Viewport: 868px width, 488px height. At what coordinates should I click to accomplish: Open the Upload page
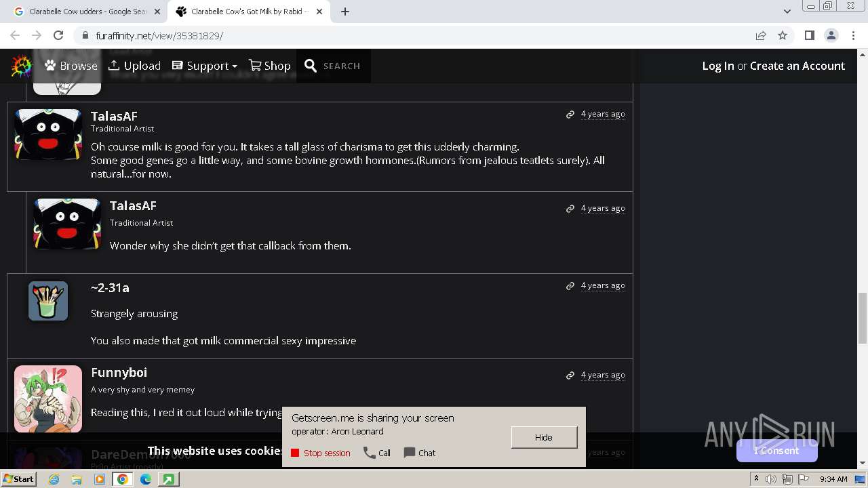click(x=134, y=66)
